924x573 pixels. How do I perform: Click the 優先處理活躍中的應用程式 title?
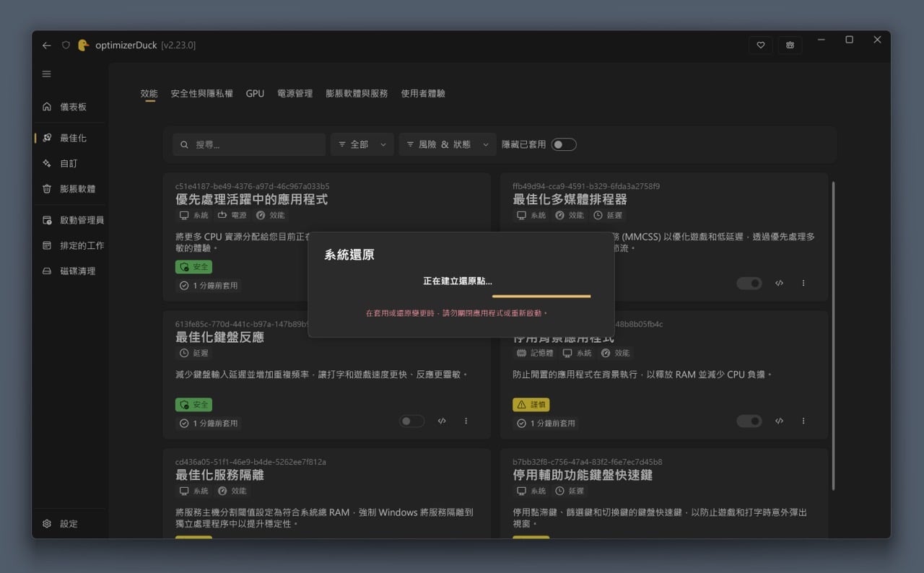pos(251,200)
